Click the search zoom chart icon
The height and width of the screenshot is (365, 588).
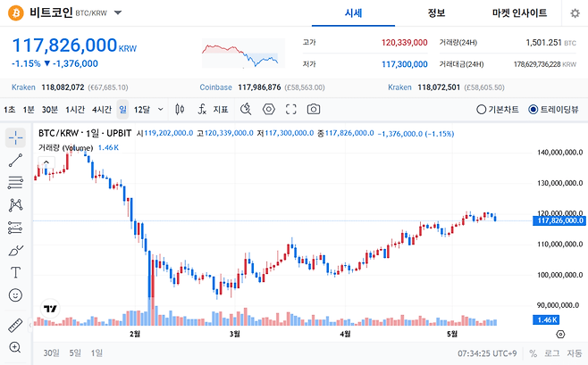pyautogui.click(x=246, y=109)
